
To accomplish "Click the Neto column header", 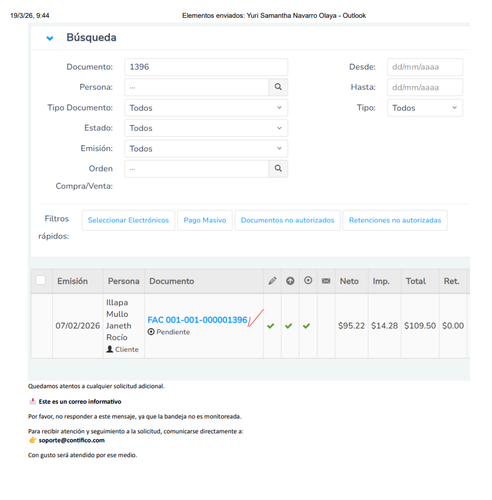I will point(349,281).
